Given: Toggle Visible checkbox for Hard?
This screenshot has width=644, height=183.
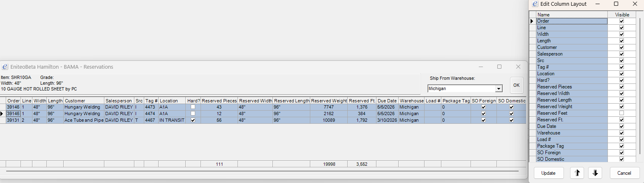Looking at the screenshot, I should coord(621,80).
